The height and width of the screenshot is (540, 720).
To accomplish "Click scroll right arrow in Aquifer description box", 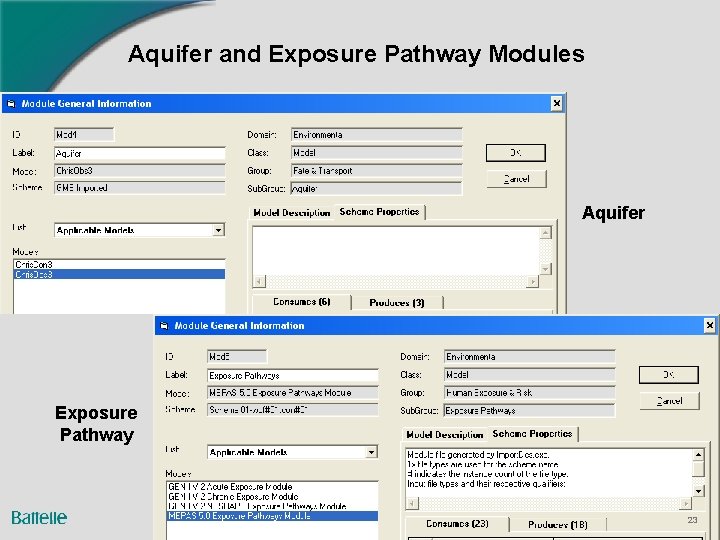I will coord(533,281).
